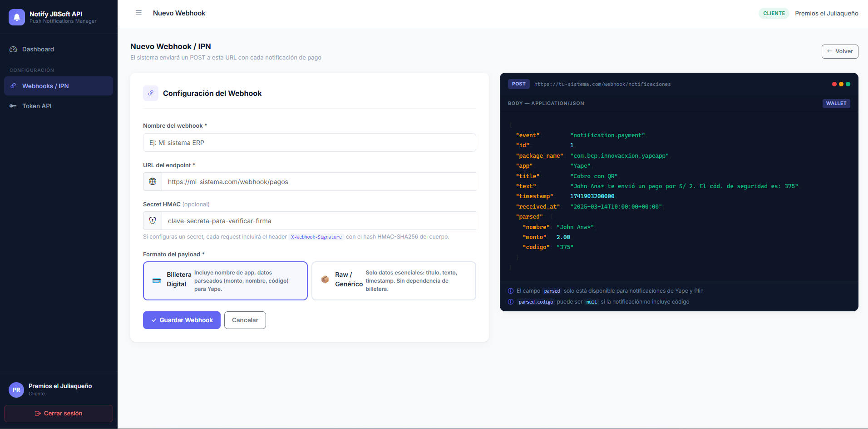Click the Cancelar button
Viewport: 868px width, 429px height.
pyautogui.click(x=245, y=320)
